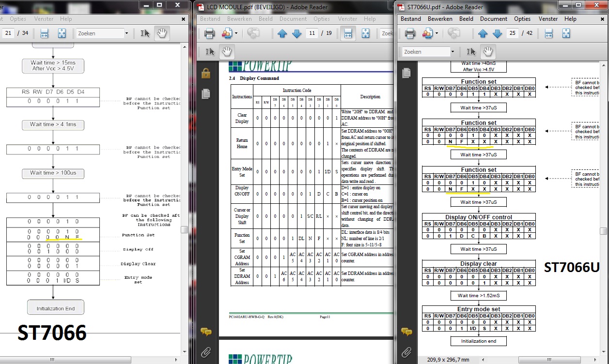Open the Opties menu in ST7066U.pdf window
This screenshot has height=364, width=609.
pyautogui.click(x=522, y=19)
